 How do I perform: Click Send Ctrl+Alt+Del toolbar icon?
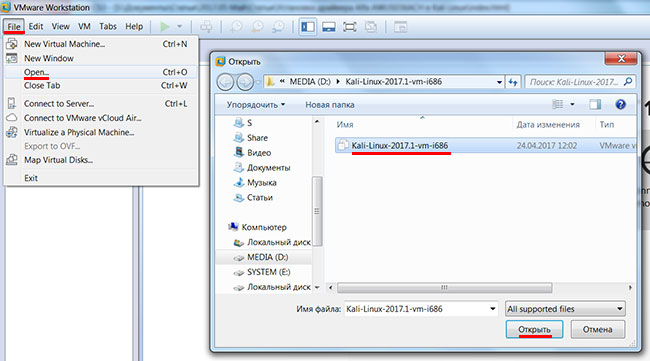click(x=206, y=27)
